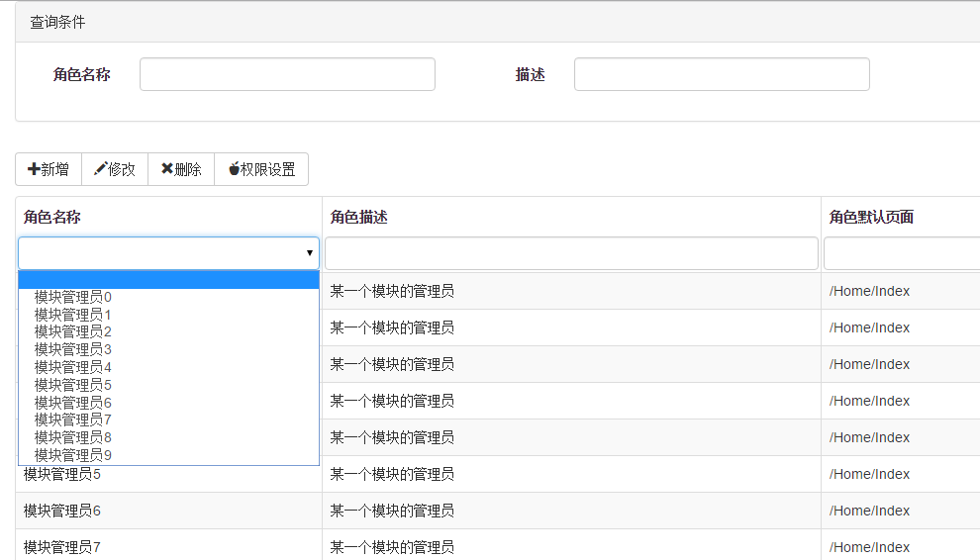
Task: Click /Home/Index in the first table row
Action: tap(869, 291)
